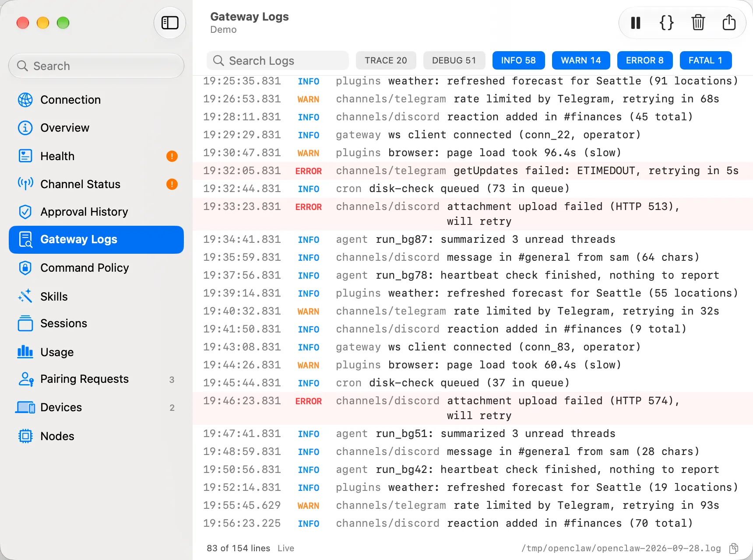Open Channel Status from sidebar

point(96,184)
